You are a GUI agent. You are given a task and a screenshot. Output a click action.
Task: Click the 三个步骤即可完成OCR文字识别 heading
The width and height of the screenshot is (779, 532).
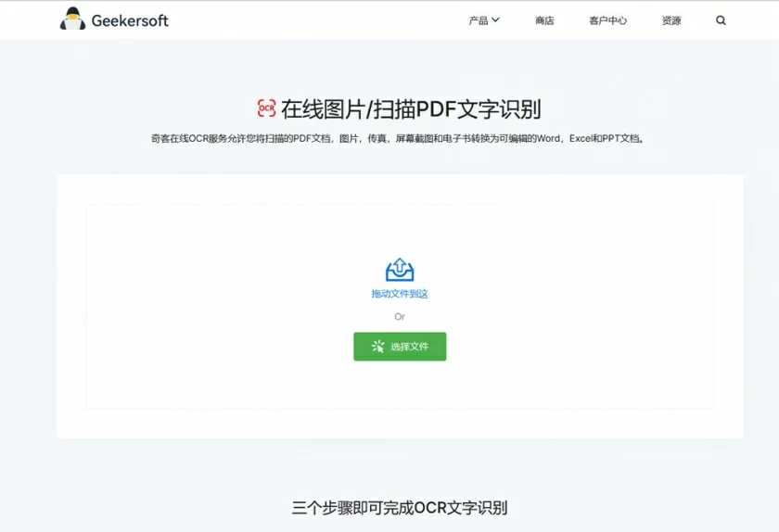pos(400,508)
